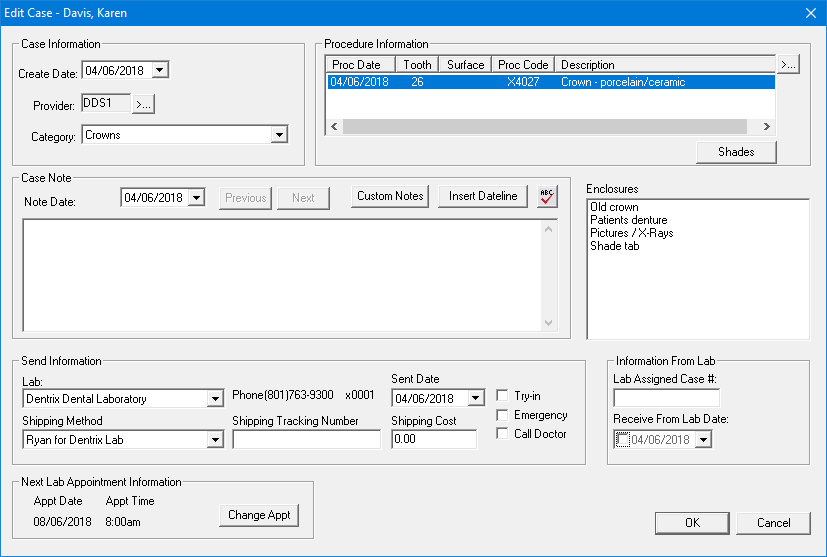
Task: Open the Create Date calendar dropdown
Action: 161,70
